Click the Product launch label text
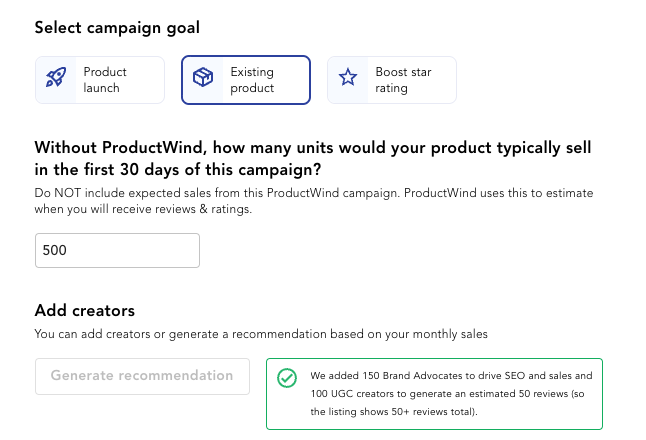646x440 pixels. pos(105,80)
